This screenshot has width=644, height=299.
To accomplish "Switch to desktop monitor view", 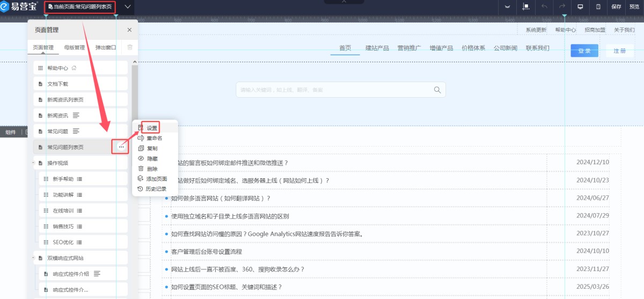I will point(580,7).
